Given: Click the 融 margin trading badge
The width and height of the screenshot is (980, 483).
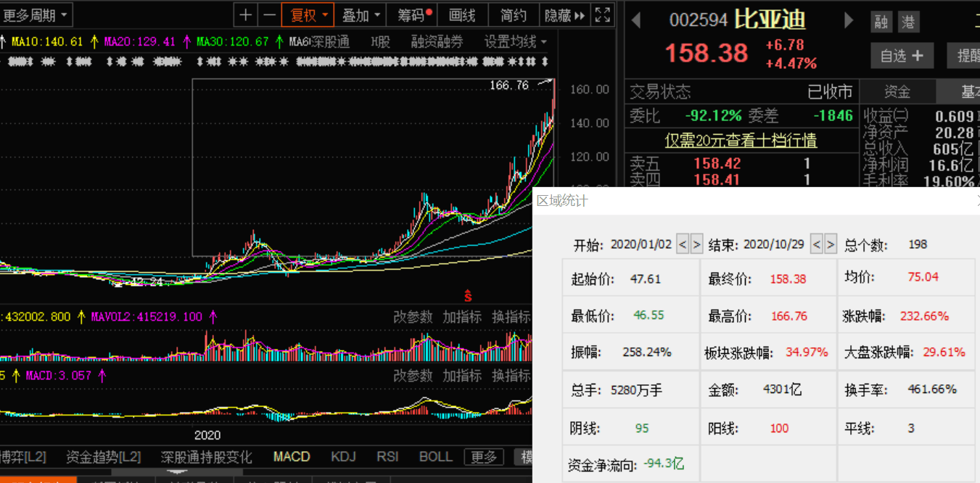Looking at the screenshot, I should click(881, 22).
